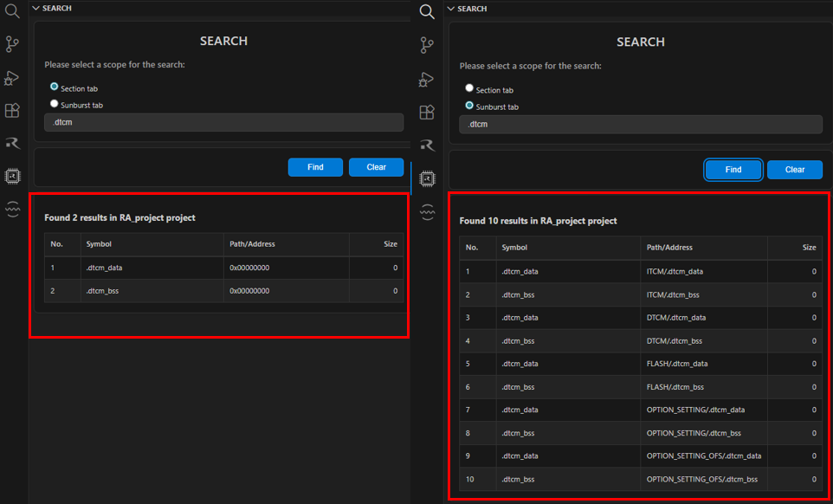Click Symbol column header in right results table
Image resolution: width=833 pixels, height=504 pixels.
(x=568, y=248)
